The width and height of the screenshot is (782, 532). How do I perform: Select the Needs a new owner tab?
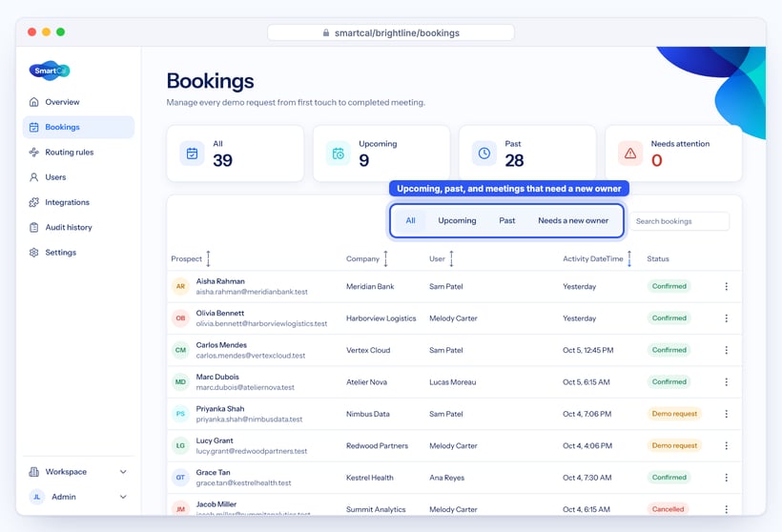click(x=573, y=220)
